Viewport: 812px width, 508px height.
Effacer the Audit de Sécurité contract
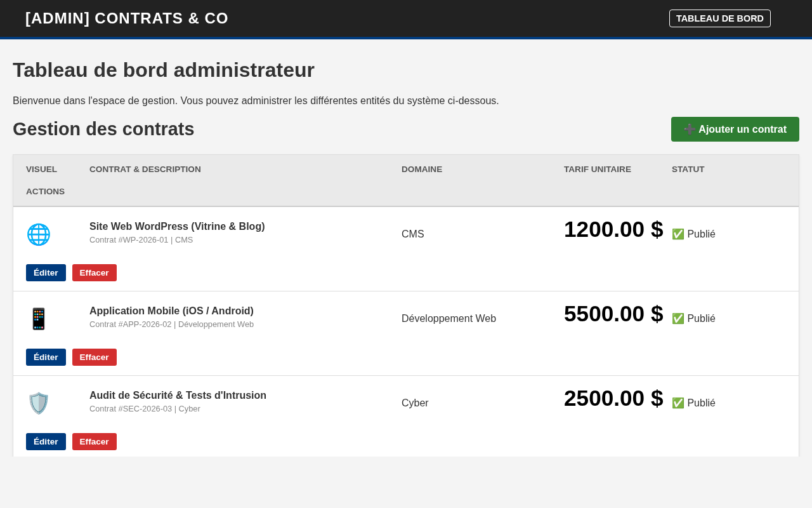point(95,442)
